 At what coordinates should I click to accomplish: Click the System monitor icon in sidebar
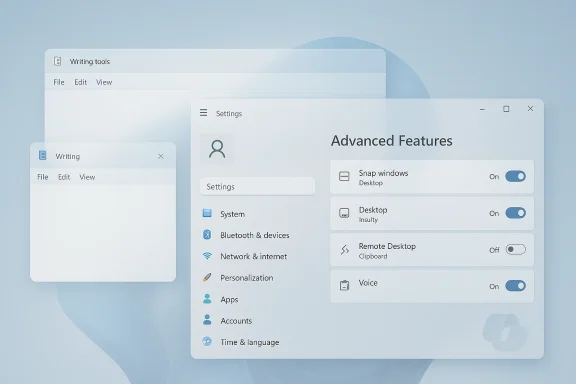click(x=207, y=213)
